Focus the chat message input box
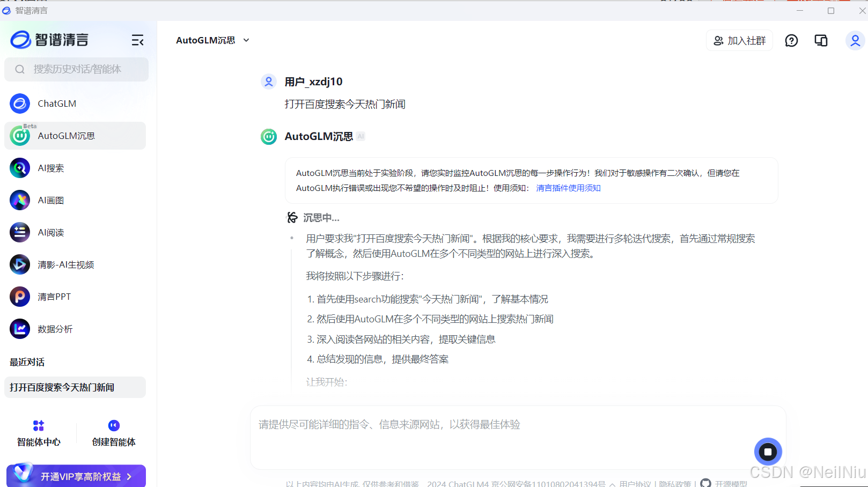The width and height of the screenshot is (868, 487). click(x=518, y=437)
